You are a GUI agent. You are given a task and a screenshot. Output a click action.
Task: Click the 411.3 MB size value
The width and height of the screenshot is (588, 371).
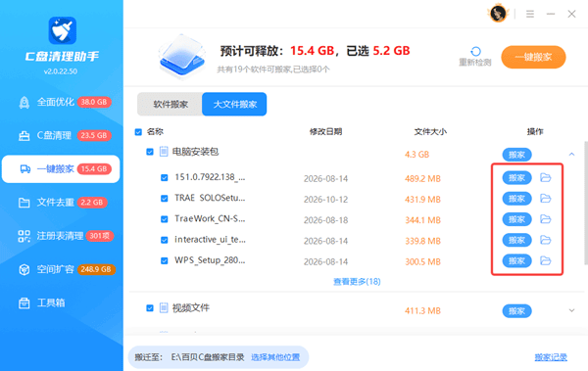[x=422, y=311]
